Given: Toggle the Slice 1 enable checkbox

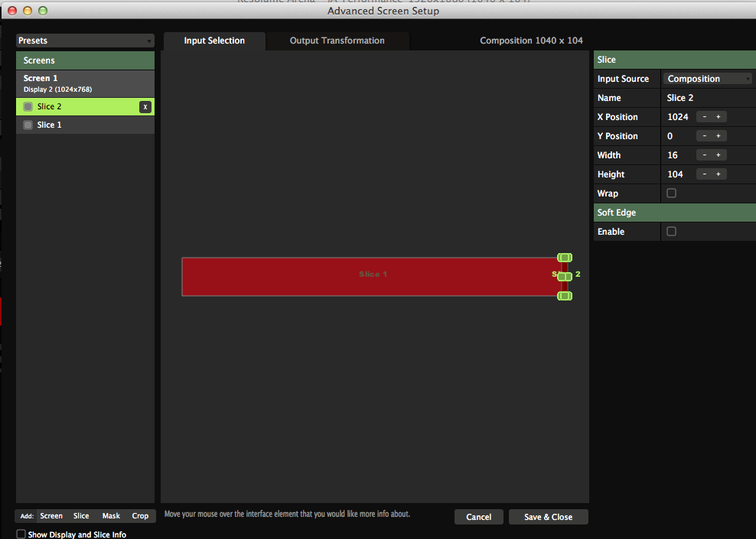Looking at the screenshot, I should point(28,125).
